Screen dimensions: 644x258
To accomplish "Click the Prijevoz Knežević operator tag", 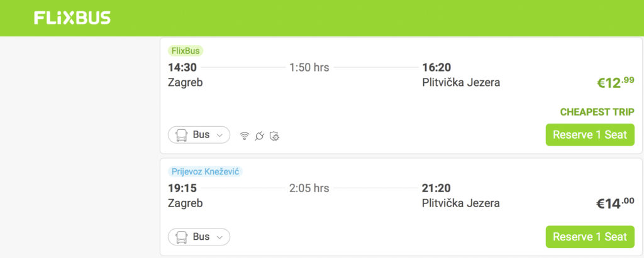I will point(206,171).
